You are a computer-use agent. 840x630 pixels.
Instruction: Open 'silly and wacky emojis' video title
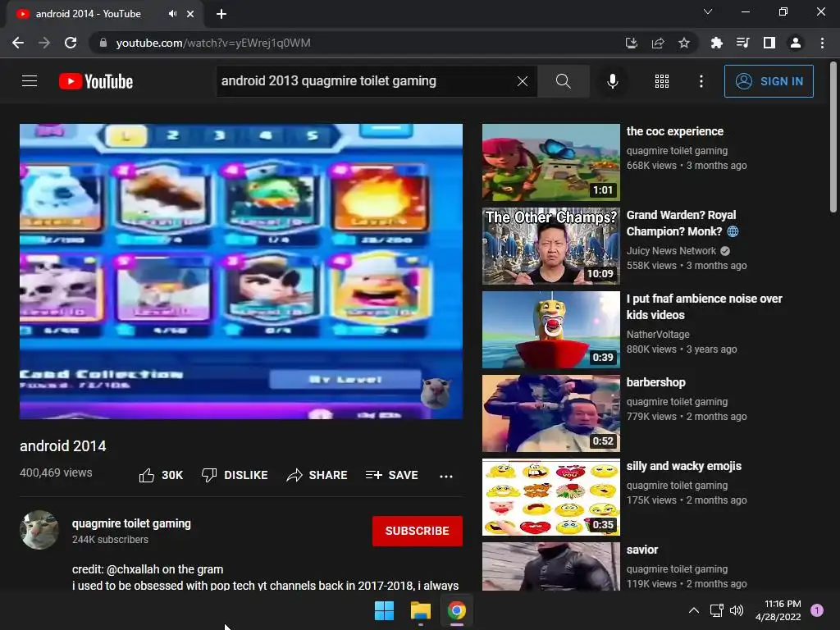pos(683,466)
